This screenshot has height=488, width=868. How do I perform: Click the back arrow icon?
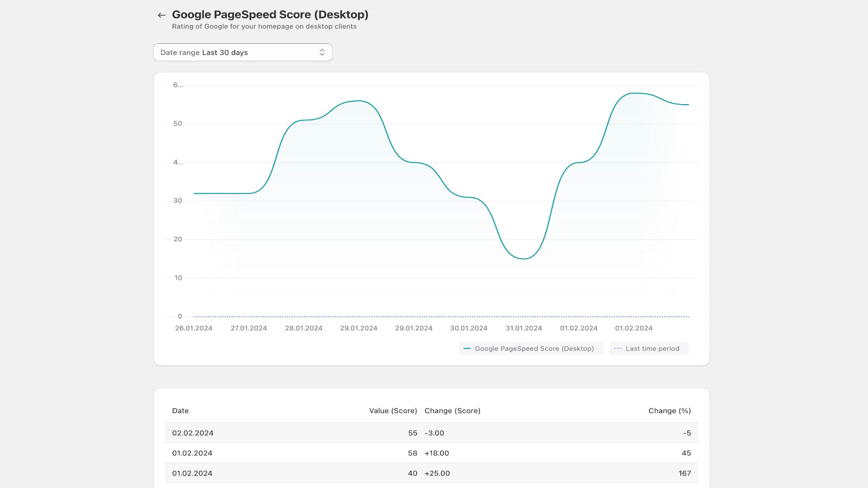[x=161, y=15]
